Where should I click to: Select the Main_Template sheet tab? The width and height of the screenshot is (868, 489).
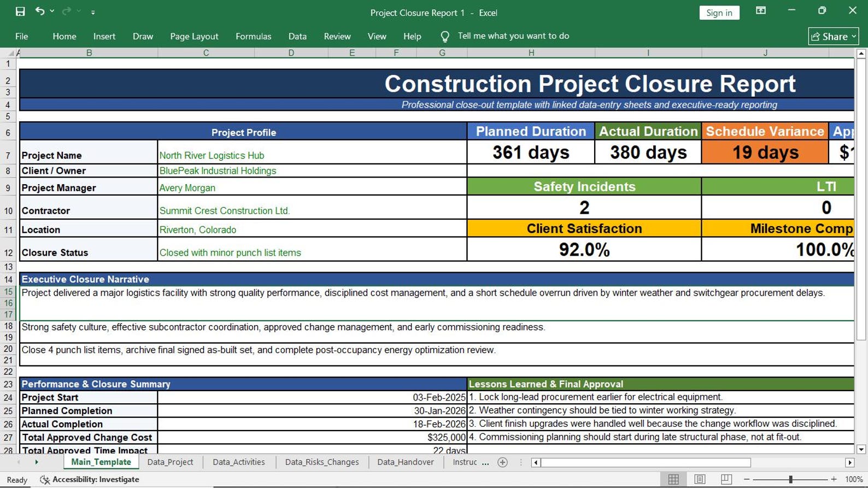pyautogui.click(x=101, y=462)
